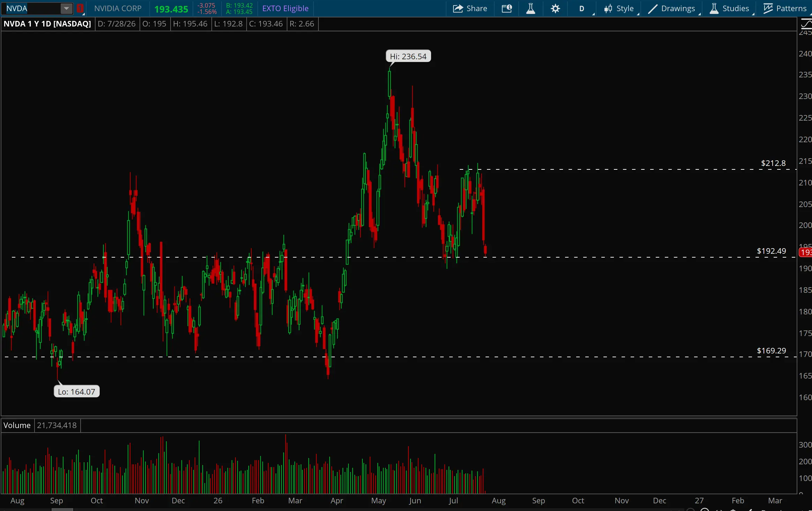Focus the NVDA symbol entry field
Viewport: 812px width, 511px height.
(x=33, y=8)
